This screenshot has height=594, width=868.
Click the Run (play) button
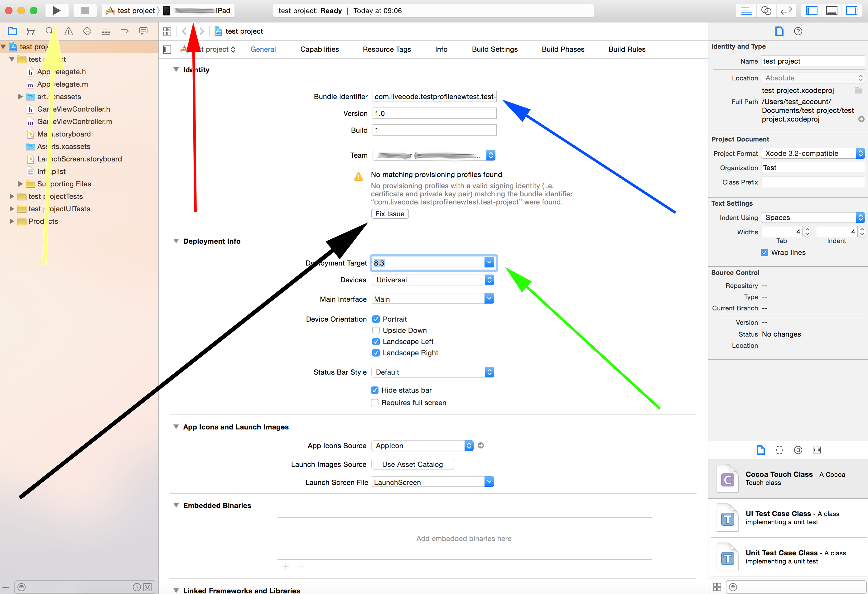coord(57,11)
